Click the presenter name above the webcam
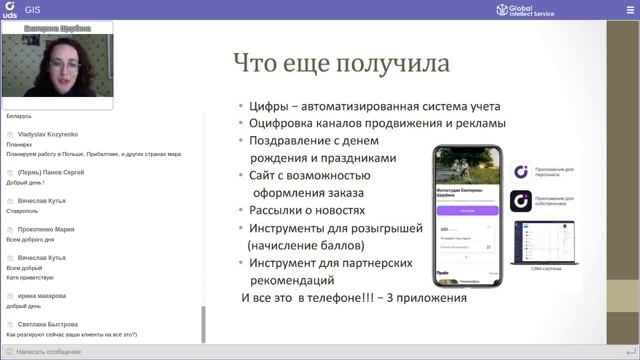The height and width of the screenshot is (360, 640). 58,28
